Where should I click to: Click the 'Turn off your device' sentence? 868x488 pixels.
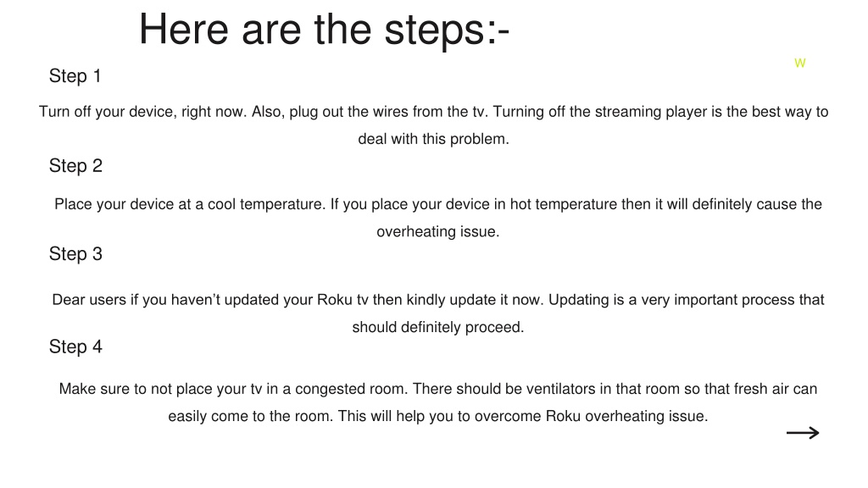(142, 112)
